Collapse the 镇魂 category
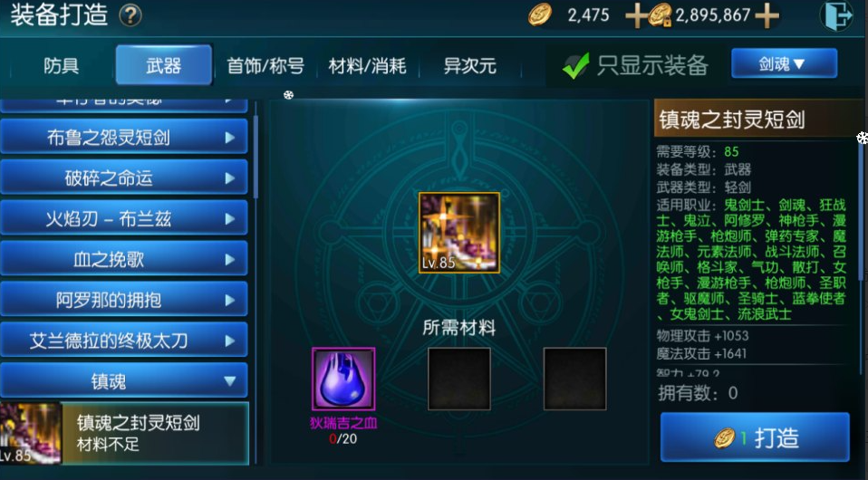 point(124,381)
